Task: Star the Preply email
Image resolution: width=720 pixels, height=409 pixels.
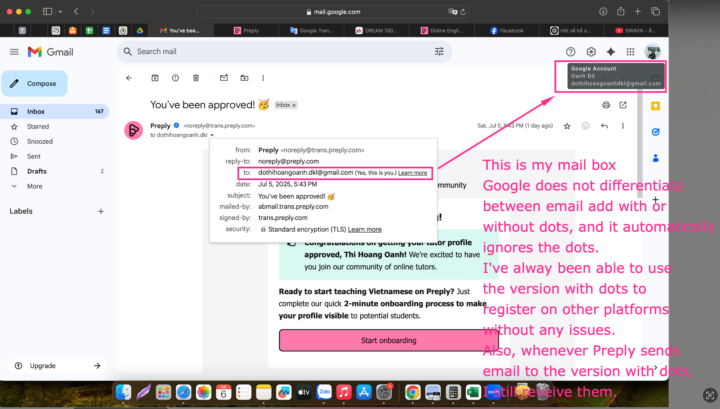Action: (x=567, y=126)
